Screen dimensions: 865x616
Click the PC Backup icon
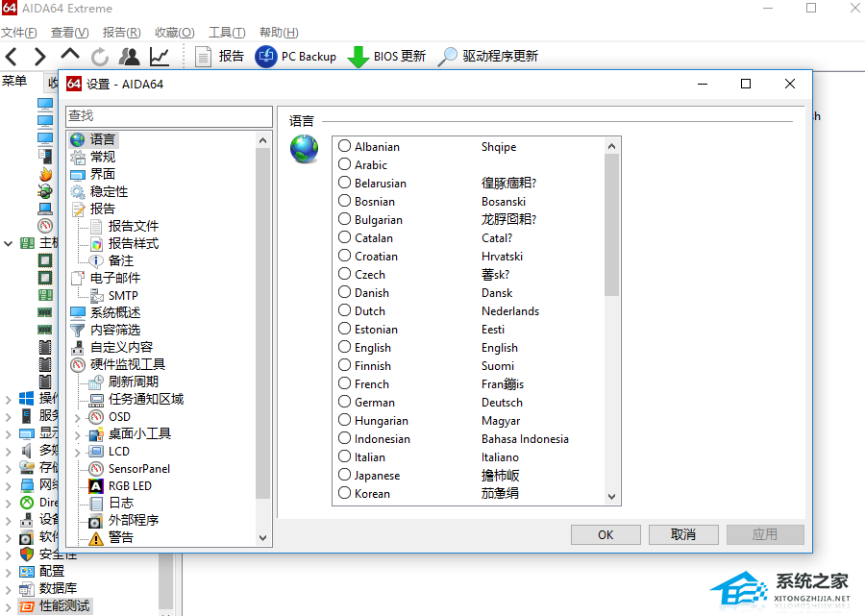266,57
